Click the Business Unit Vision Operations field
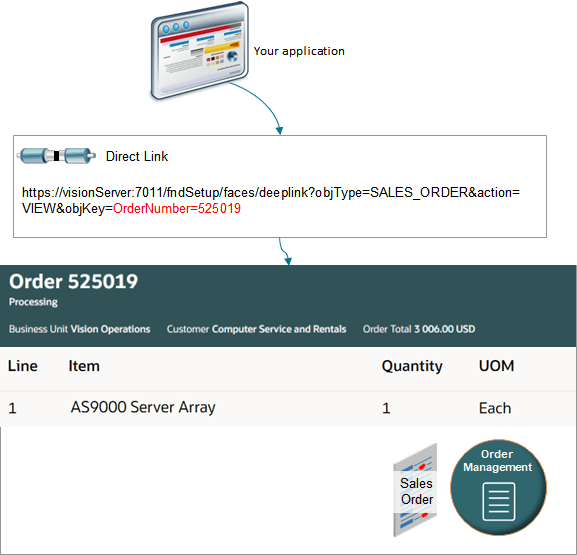This screenshot has width=577, height=555. click(x=79, y=329)
